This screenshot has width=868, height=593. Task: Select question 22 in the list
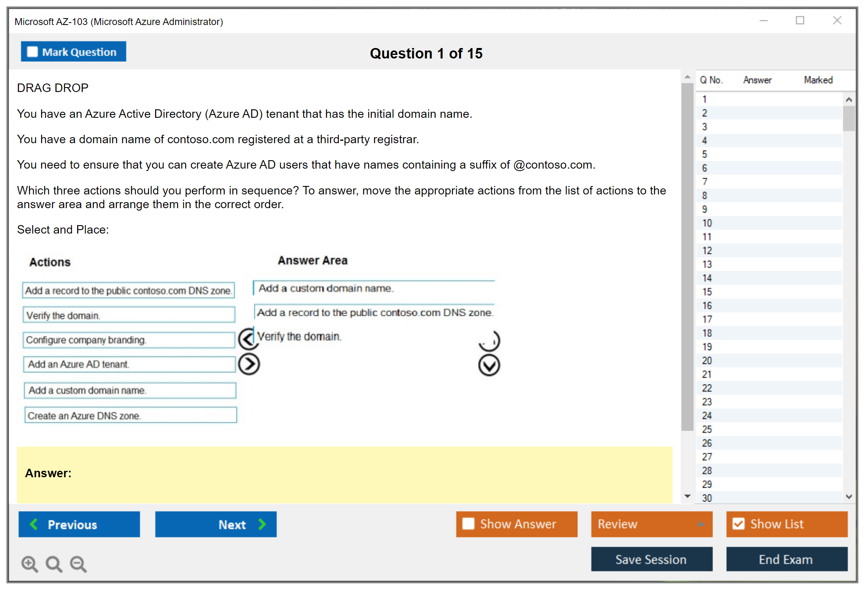tap(707, 388)
